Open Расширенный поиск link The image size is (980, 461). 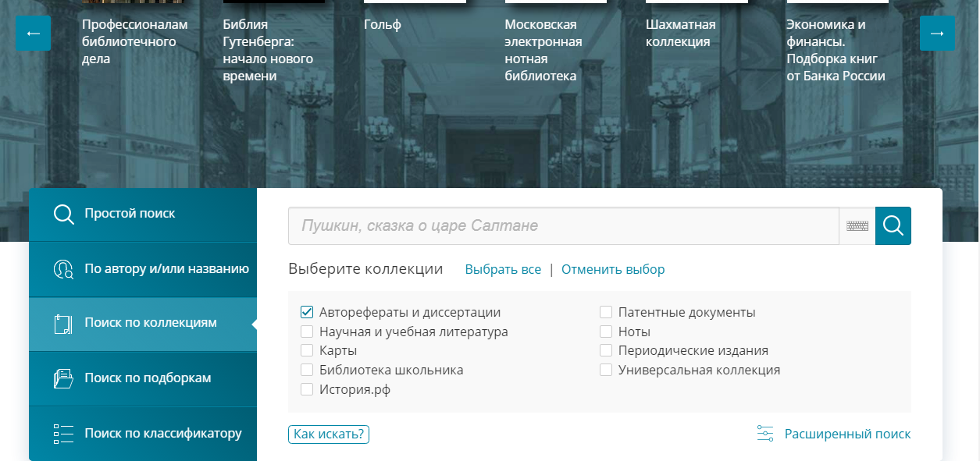(847, 434)
